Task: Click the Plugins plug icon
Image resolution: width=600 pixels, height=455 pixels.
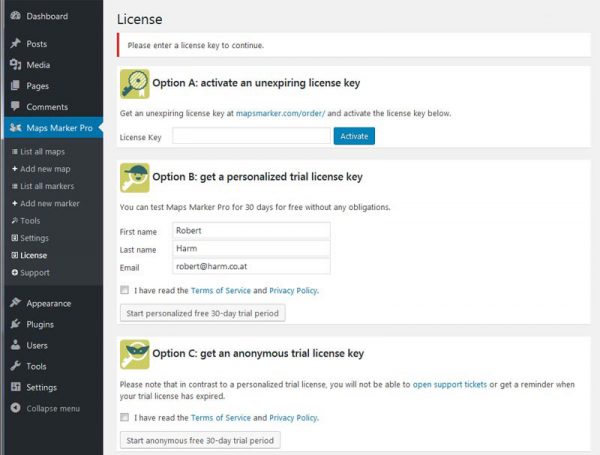Action: [15, 324]
